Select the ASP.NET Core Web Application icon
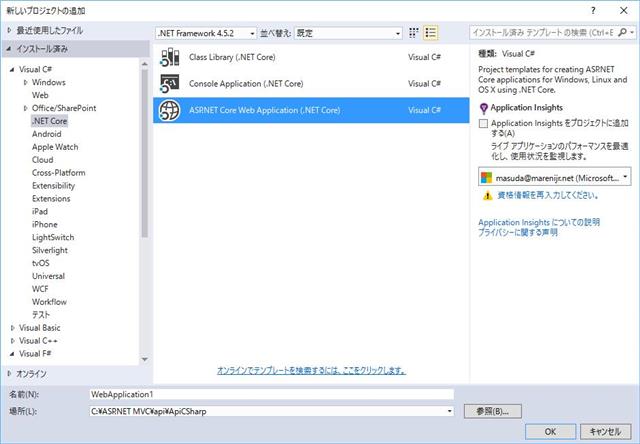Viewport: 640px width, 444px height. coord(169,109)
